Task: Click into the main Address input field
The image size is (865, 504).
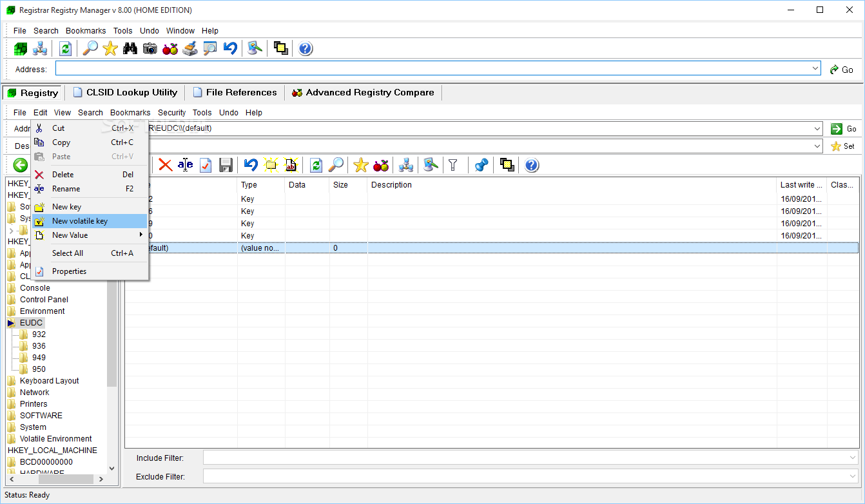Action: (x=433, y=68)
